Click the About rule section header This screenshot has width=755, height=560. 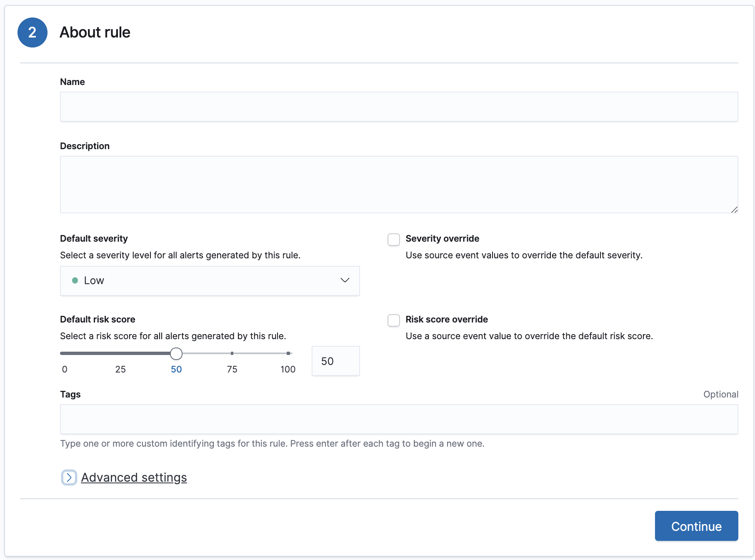(x=95, y=32)
